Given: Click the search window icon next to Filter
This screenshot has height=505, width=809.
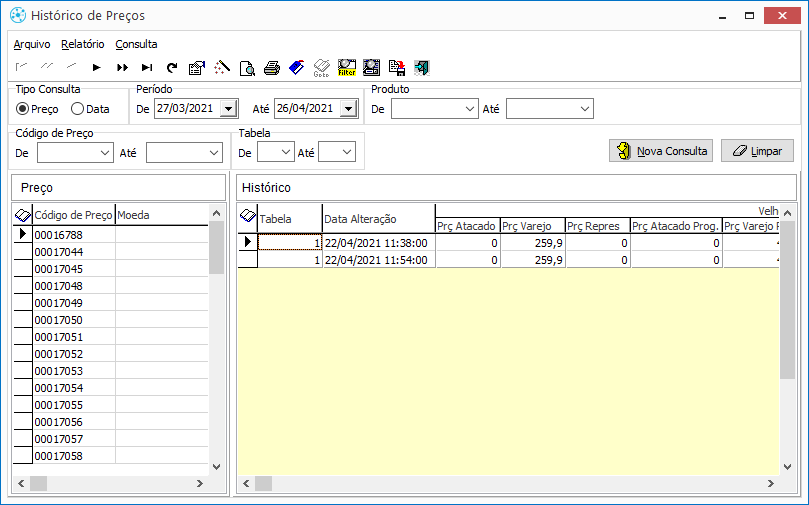Looking at the screenshot, I should 371,68.
